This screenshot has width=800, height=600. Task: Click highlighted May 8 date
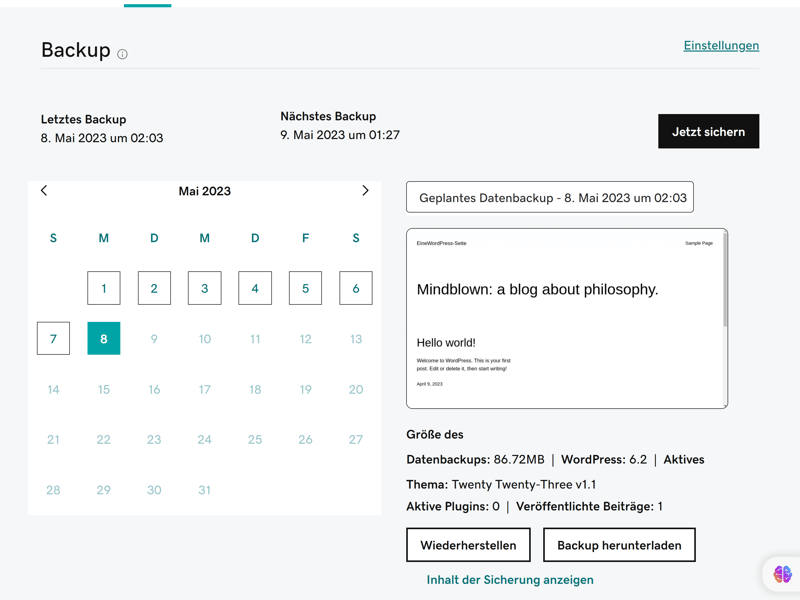[104, 338]
